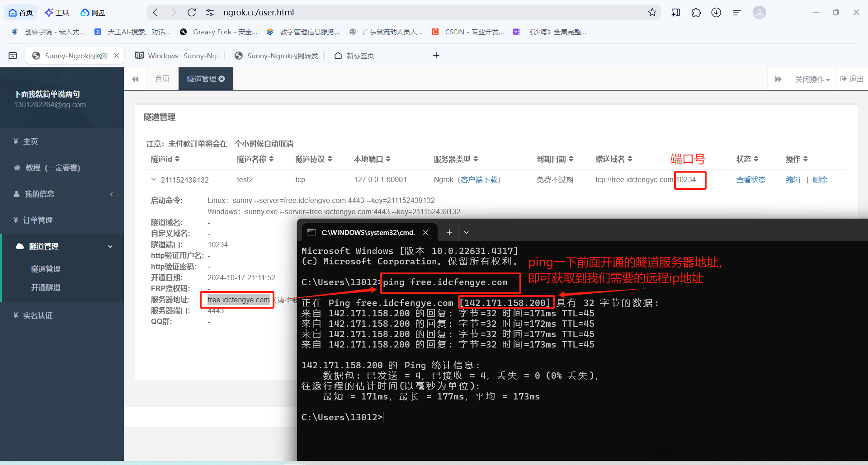Open browser extensions puzzle icon

click(696, 13)
